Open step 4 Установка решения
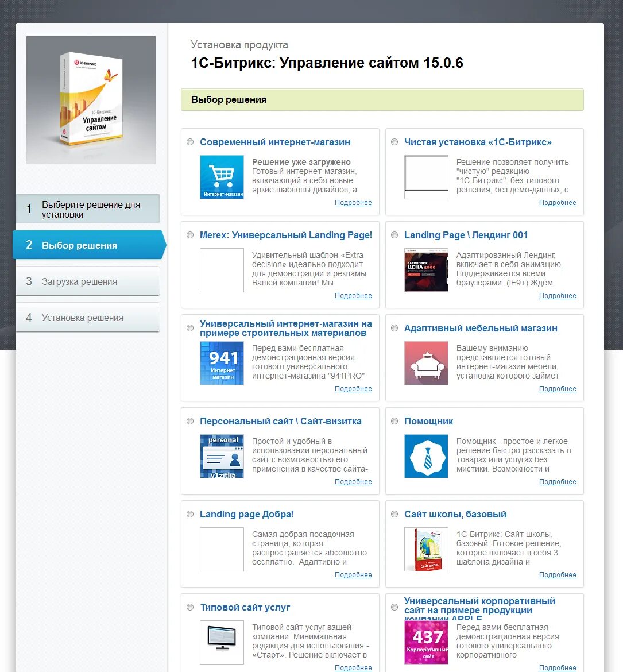Screen dimensions: 623x672 pos(88,318)
